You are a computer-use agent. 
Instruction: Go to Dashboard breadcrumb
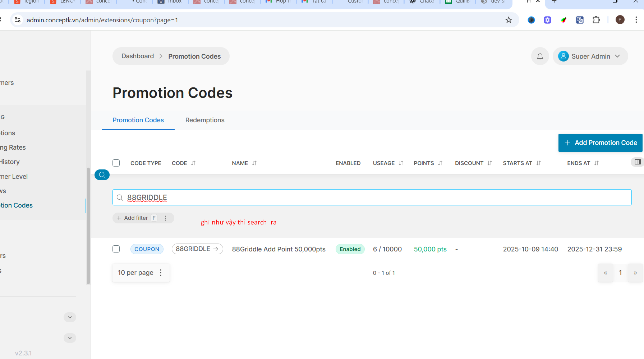[x=138, y=56]
